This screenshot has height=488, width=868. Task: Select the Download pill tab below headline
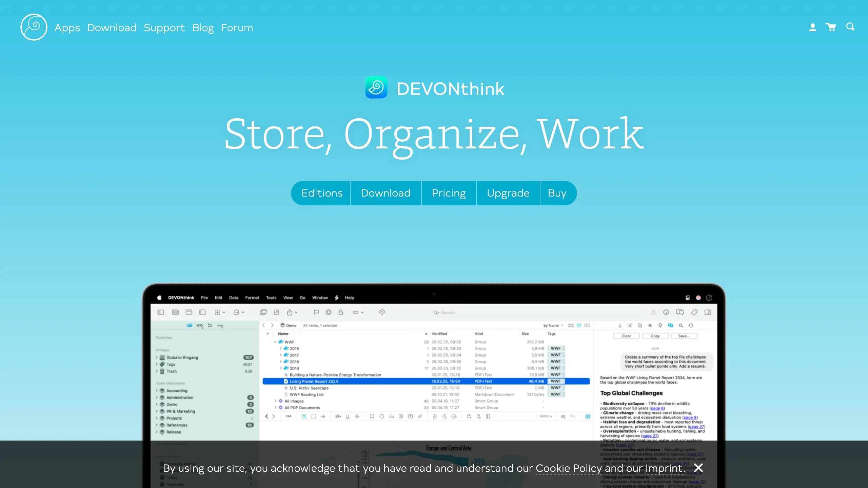tap(386, 193)
